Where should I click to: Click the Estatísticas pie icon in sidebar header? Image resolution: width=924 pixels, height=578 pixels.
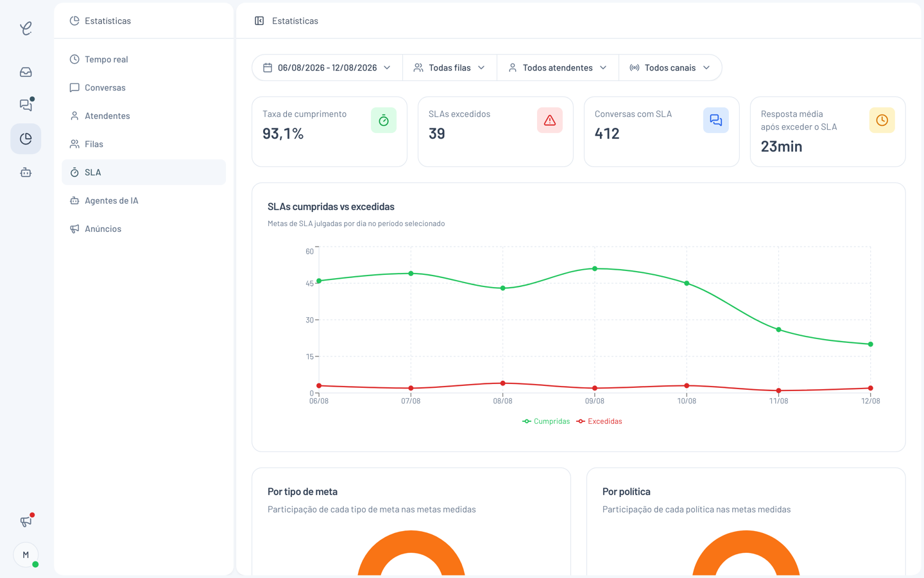[x=74, y=21]
